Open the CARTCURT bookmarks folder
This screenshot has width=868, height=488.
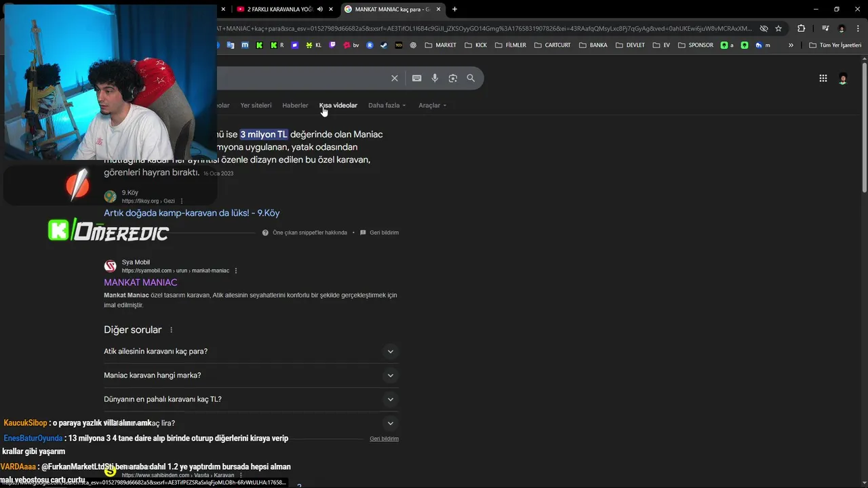(x=553, y=45)
